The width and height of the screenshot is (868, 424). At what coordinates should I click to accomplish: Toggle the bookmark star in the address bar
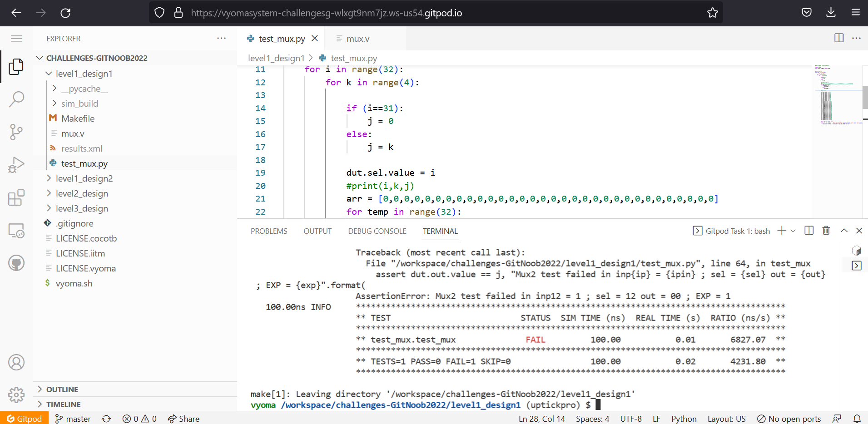point(713,13)
